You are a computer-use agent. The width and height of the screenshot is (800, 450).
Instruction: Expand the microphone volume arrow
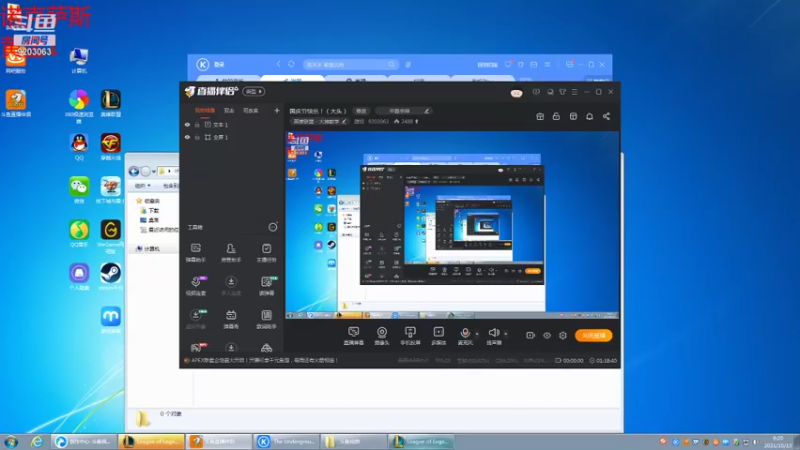[477, 334]
